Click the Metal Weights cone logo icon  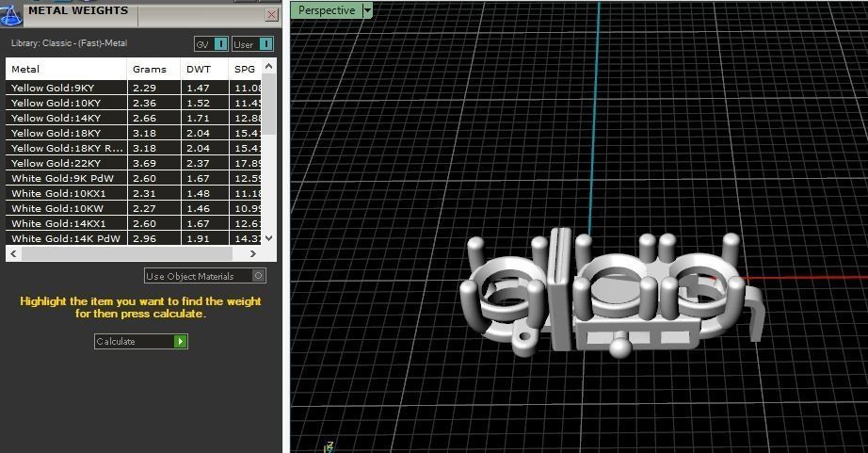click(10, 14)
